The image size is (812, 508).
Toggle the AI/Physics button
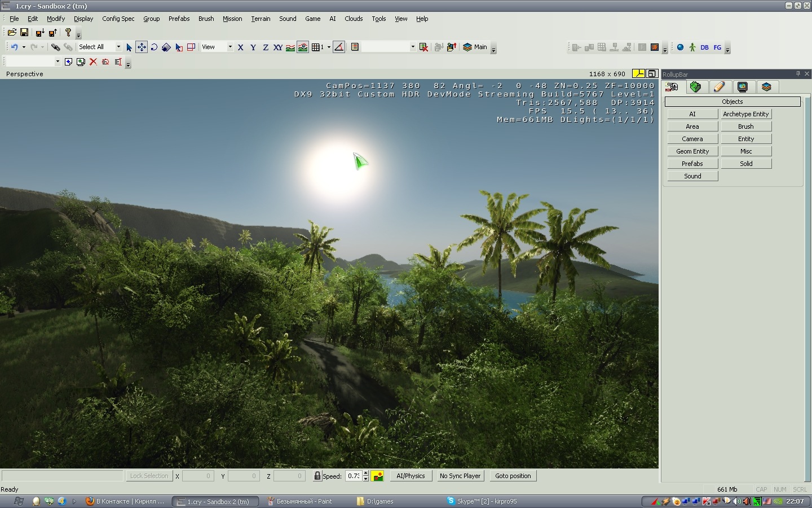[411, 476]
